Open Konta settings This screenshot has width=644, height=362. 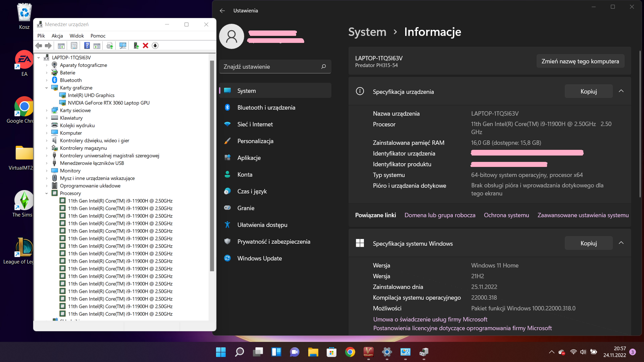[275, 175]
